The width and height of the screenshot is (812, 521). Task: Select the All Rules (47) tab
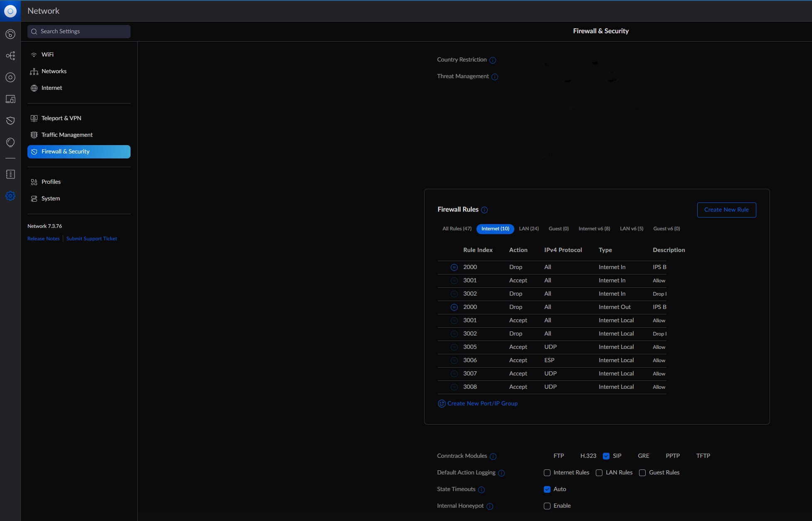[x=457, y=229]
